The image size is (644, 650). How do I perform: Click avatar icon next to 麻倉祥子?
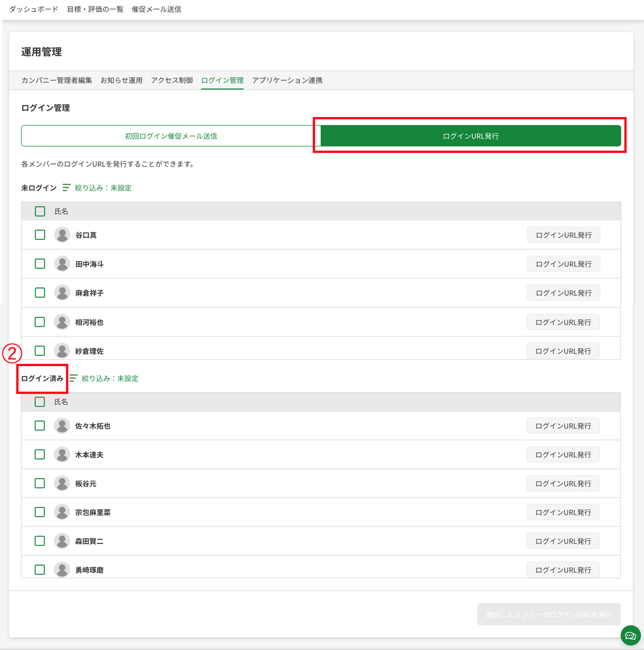point(62,293)
